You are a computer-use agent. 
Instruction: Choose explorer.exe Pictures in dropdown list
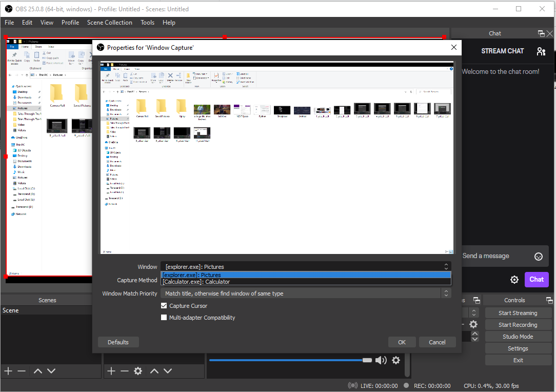[x=191, y=275]
